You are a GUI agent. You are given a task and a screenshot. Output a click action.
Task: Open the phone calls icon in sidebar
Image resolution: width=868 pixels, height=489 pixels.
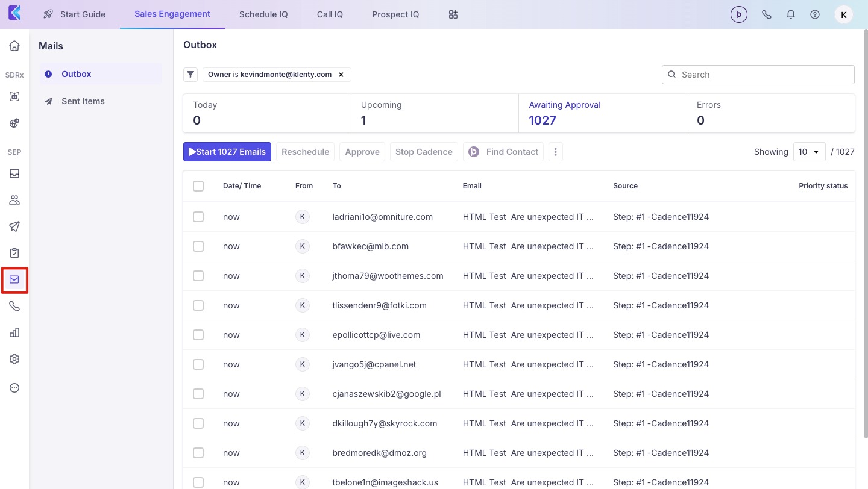click(14, 306)
